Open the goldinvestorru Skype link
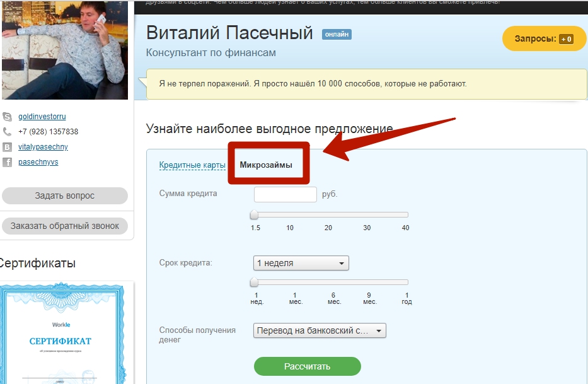588x384 pixels. (x=42, y=117)
